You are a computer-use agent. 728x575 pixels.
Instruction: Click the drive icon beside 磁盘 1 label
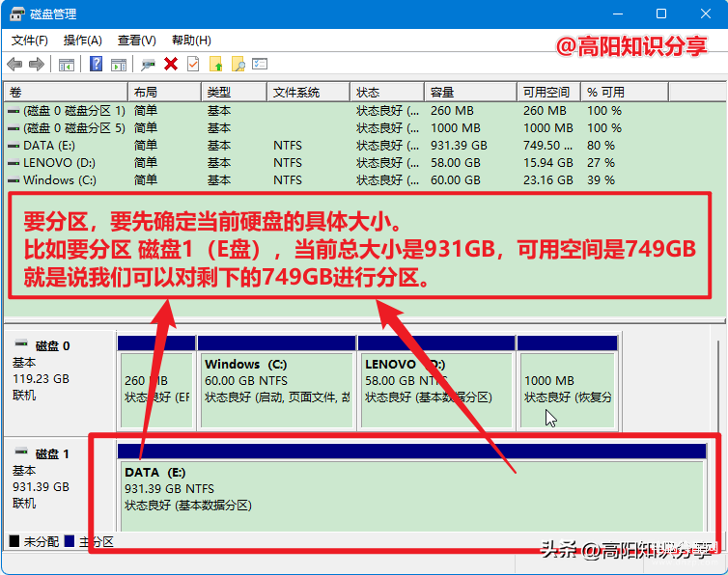[x=21, y=452]
